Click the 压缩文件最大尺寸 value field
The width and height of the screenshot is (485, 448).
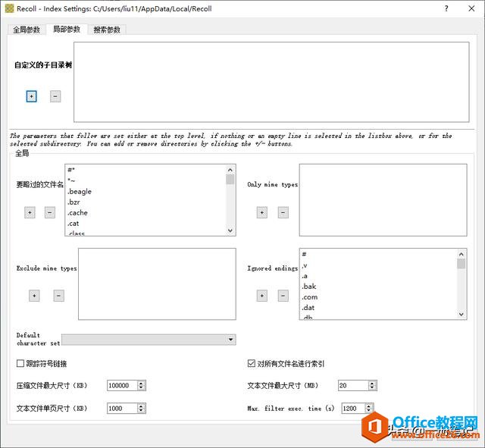122,386
